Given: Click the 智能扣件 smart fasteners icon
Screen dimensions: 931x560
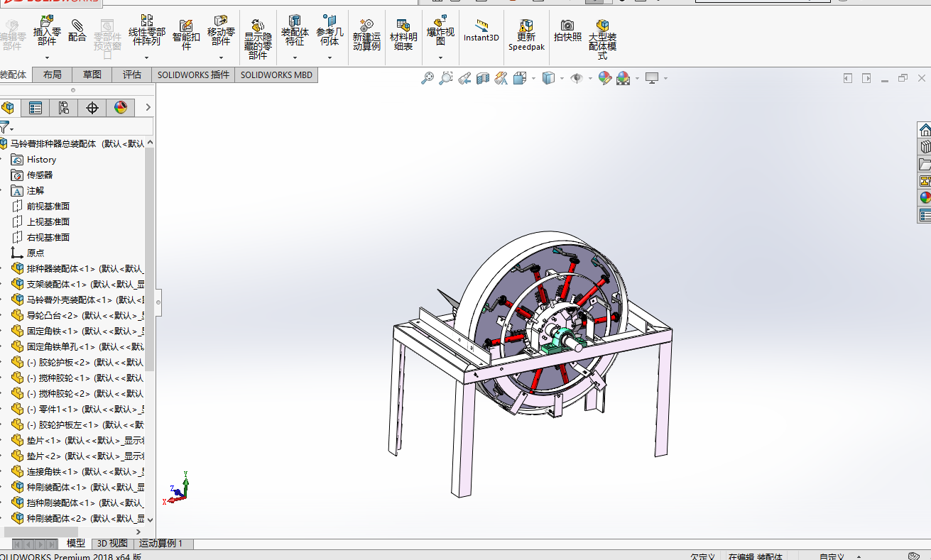Looking at the screenshot, I should 186,35.
